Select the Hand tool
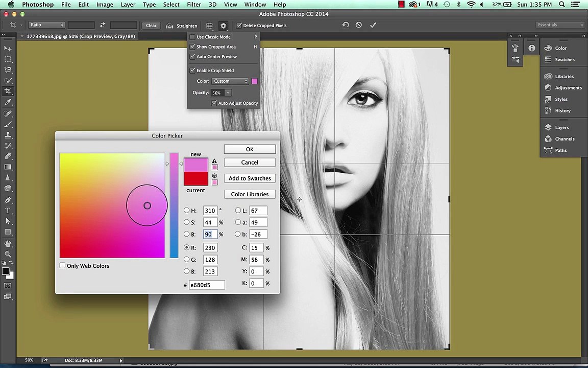Screen dimensions: 588x368 click(8, 244)
